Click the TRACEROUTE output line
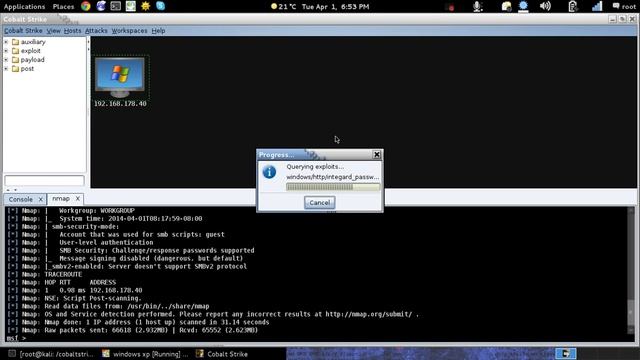Viewport: 640px width, 360px height. point(45,274)
